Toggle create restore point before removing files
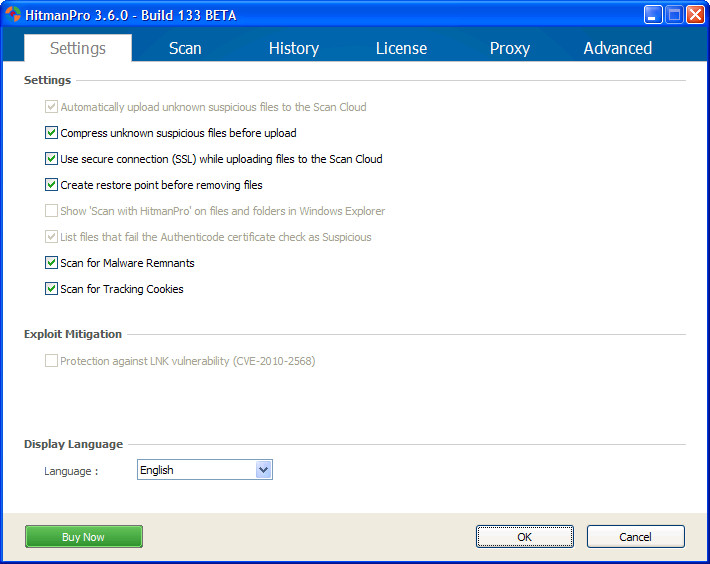The image size is (710, 564). [51, 185]
